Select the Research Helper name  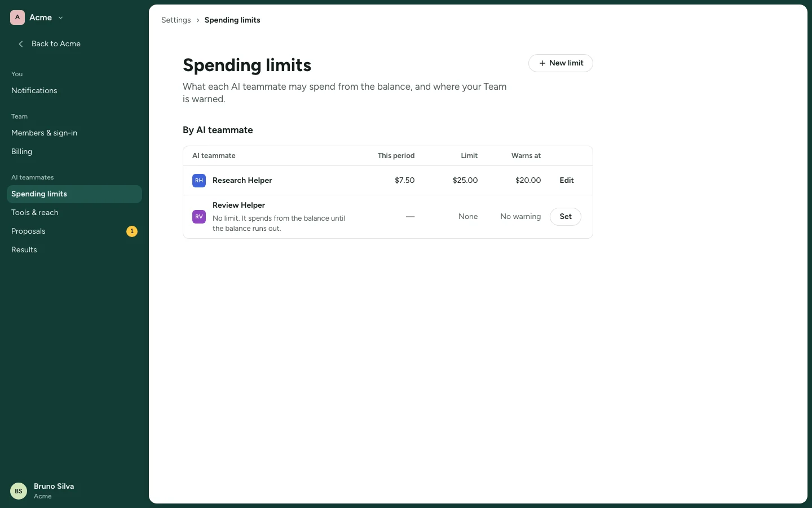pos(242,181)
